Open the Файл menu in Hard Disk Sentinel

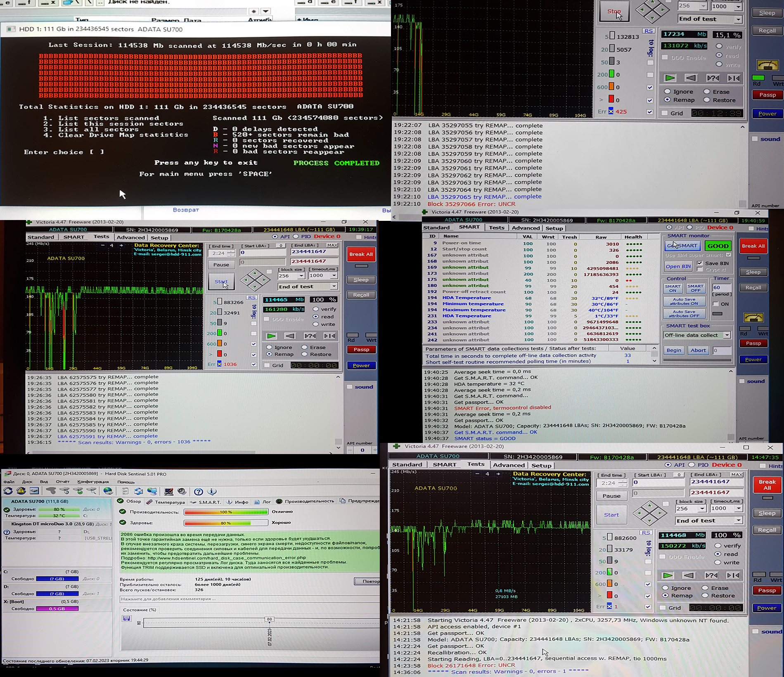coord(9,482)
